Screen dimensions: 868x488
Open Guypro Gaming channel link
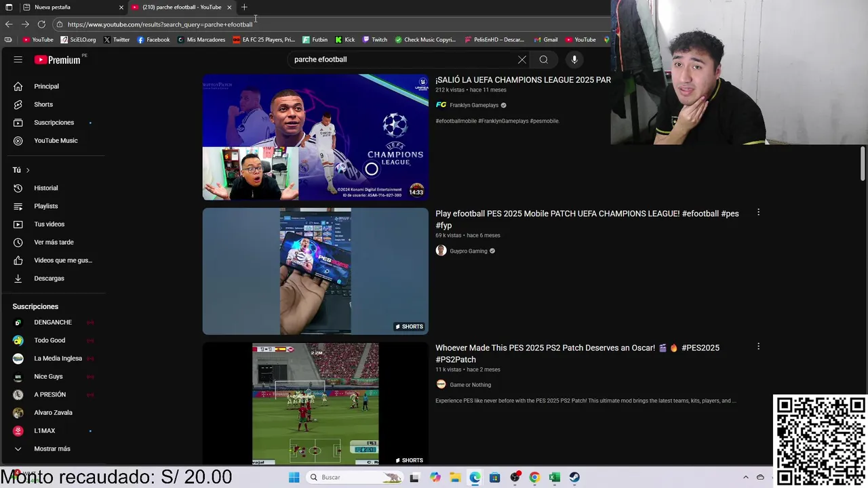click(469, 251)
